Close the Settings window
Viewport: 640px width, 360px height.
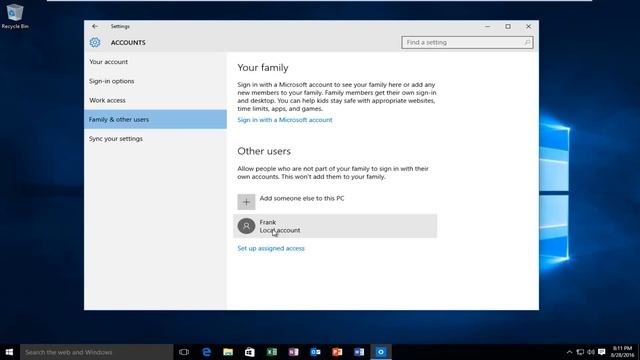(x=528, y=26)
